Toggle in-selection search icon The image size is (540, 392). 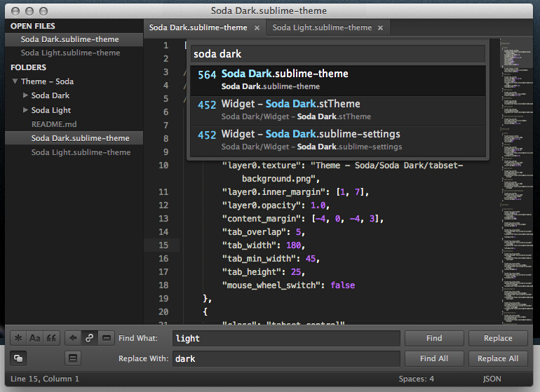pyautogui.click(x=107, y=338)
